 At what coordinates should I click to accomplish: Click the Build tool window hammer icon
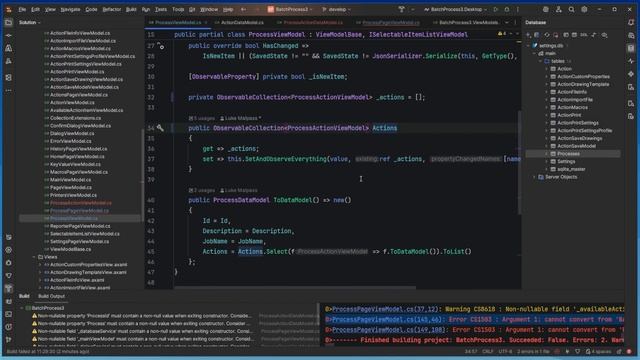tap(8, 288)
